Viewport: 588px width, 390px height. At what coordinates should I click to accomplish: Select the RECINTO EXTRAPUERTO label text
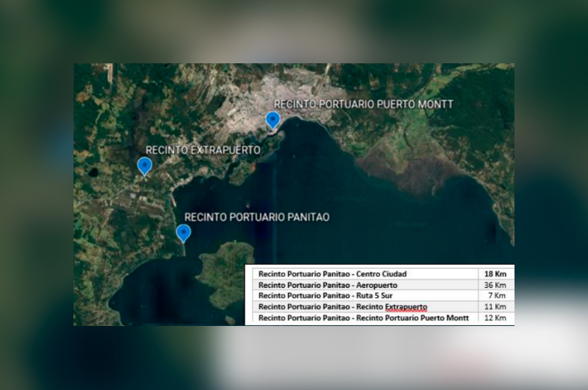coord(203,149)
